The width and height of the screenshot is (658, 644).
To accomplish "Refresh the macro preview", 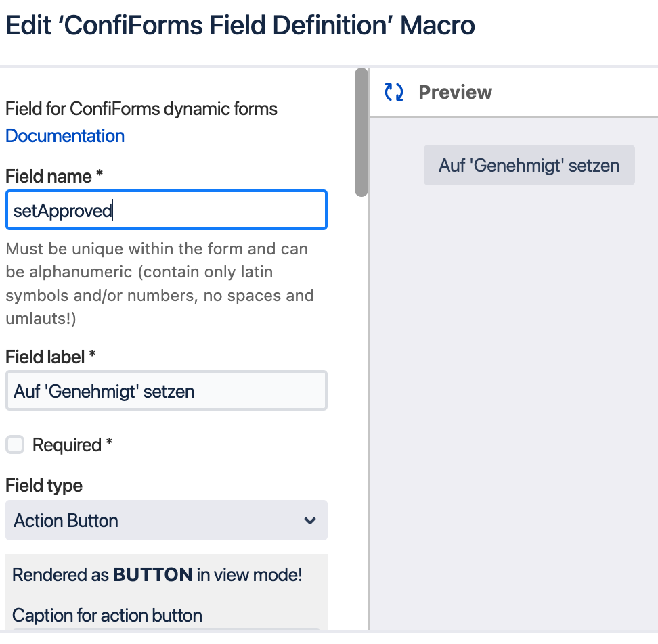I will click(x=394, y=93).
